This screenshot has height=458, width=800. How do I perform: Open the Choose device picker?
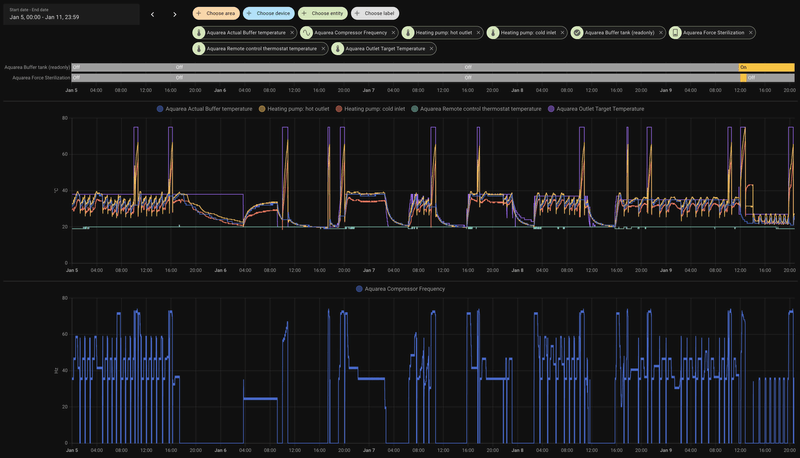(268, 13)
